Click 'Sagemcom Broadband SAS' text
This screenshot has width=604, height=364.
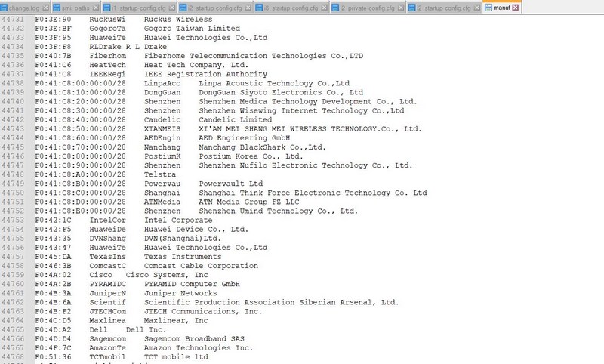point(194,339)
